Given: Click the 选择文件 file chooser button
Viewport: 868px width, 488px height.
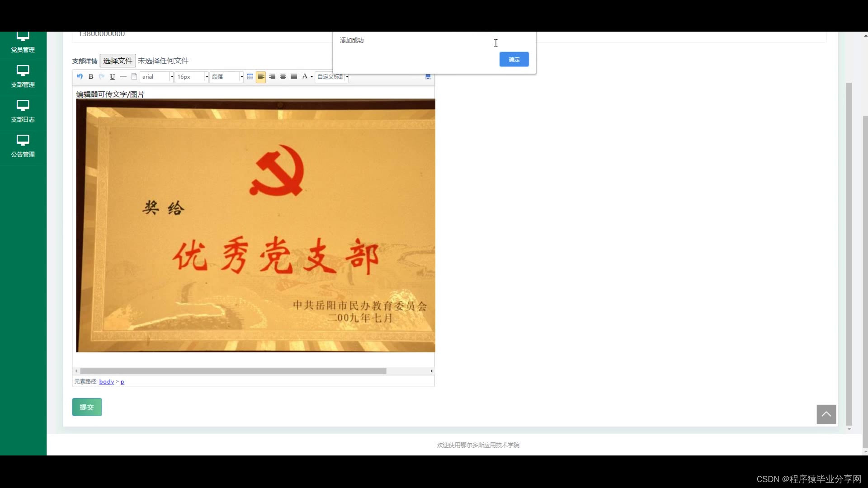Looking at the screenshot, I should pyautogui.click(x=118, y=61).
